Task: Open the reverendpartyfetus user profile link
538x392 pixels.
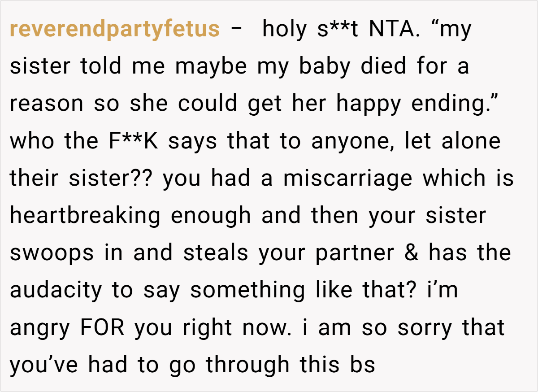Action: coord(115,30)
